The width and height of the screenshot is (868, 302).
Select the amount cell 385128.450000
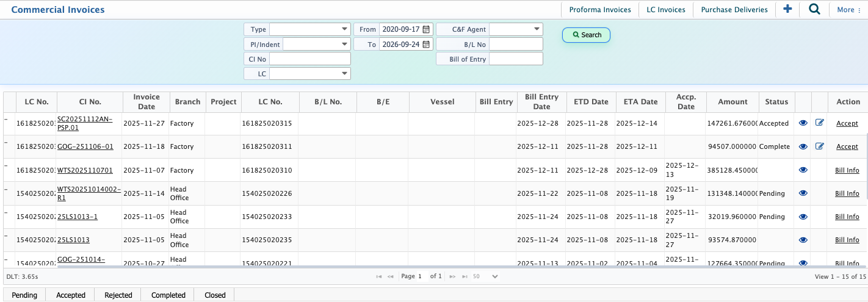coord(732,170)
